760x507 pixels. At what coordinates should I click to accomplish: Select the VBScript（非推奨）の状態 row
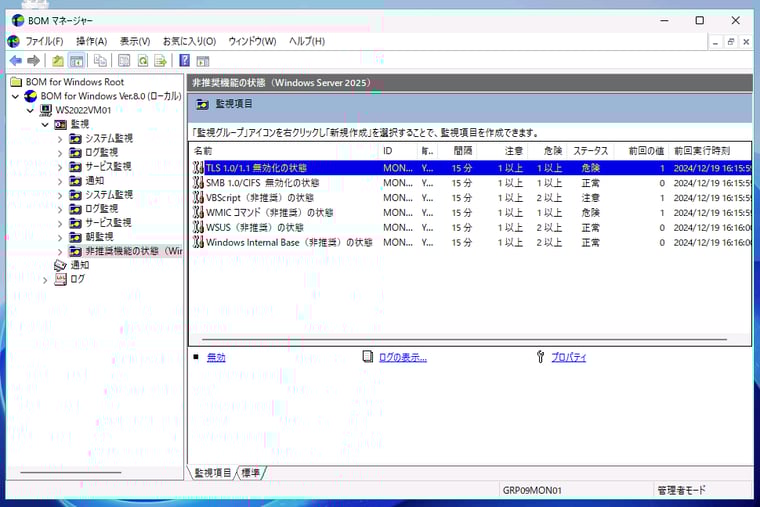click(x=472, y=198)
